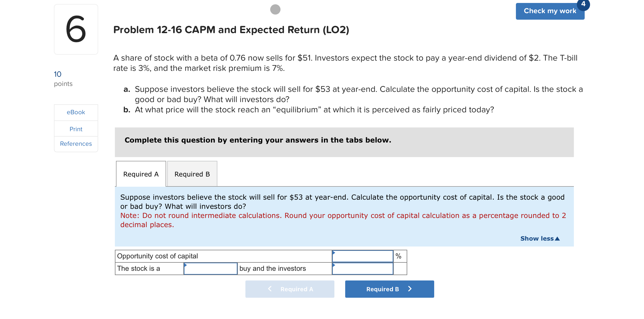Open the eBook link
Screen dimensions: 644x319
[76, 112]
